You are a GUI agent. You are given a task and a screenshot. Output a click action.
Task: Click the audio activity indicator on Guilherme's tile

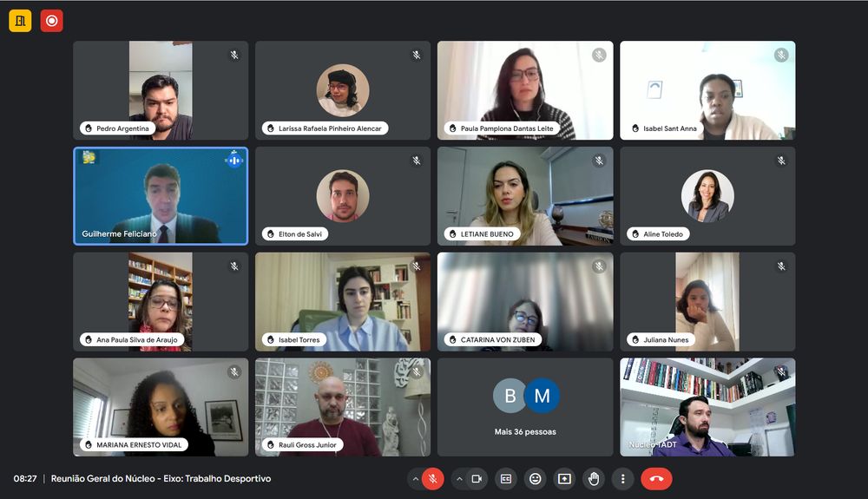[234, 161]
